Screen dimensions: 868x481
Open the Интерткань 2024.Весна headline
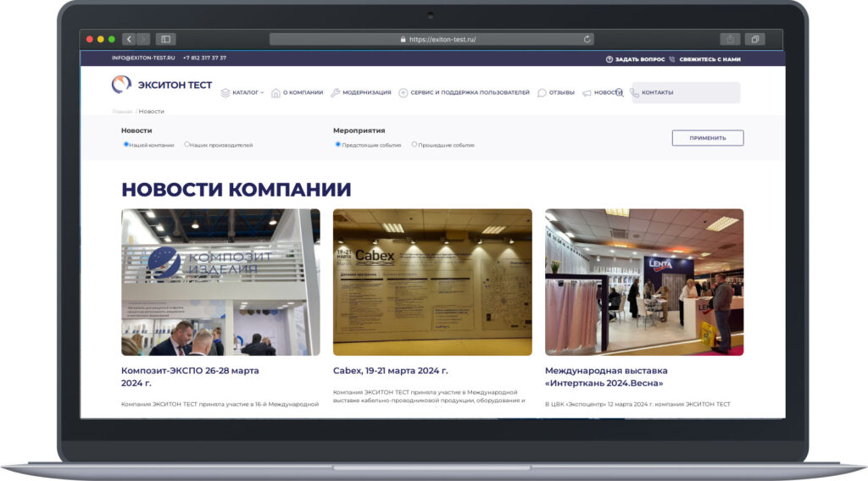606,377
